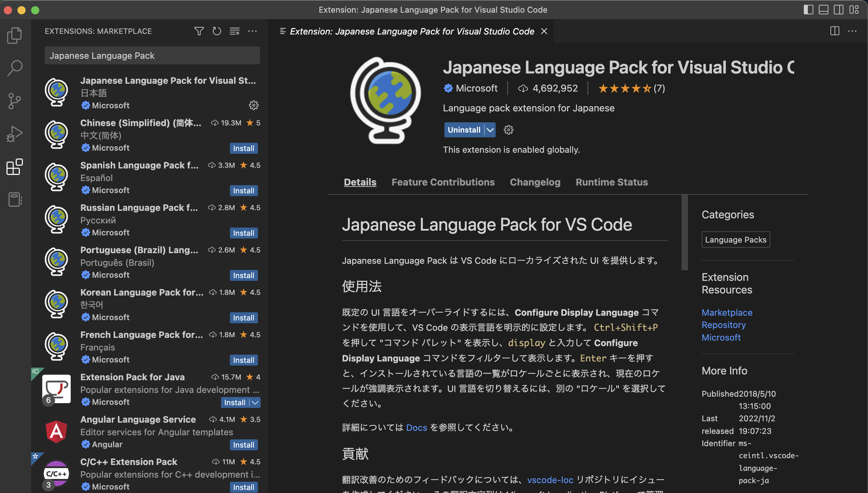Click install count 4,692,952
868x493 pixels.
(548, 88)
